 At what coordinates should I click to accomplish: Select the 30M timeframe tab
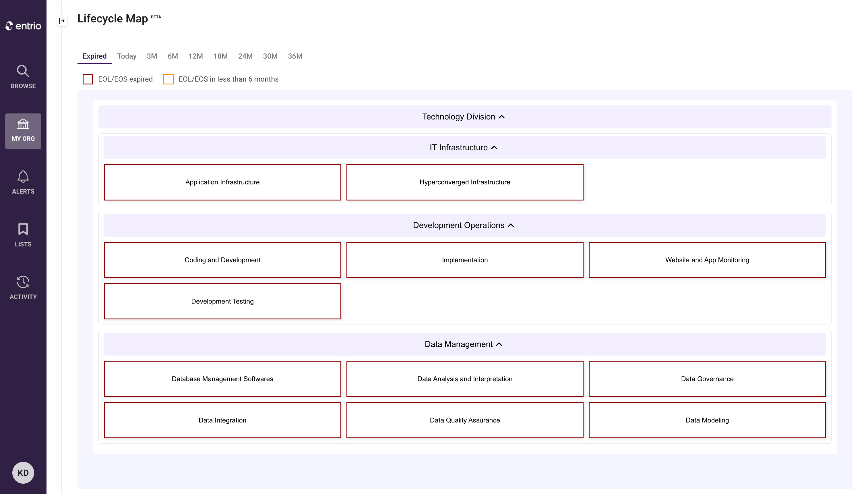coord(270,56)
